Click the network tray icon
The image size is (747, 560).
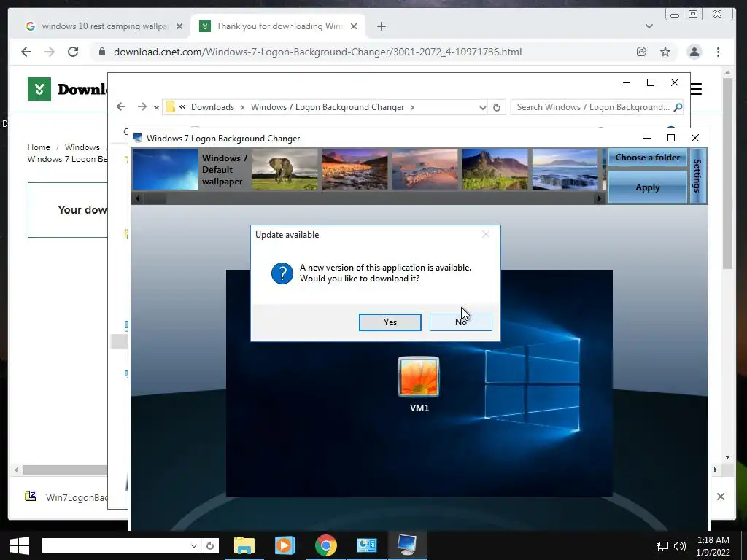coord(662,545)
